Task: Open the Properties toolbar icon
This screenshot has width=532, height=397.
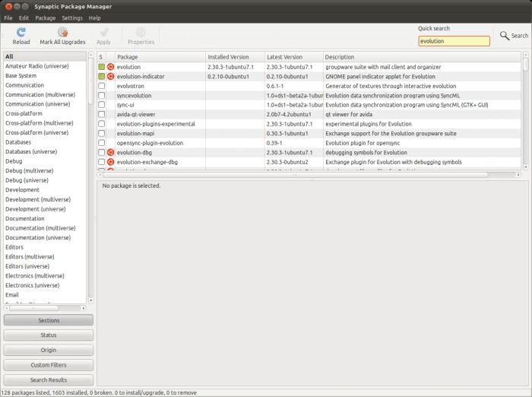Action: pyautogui.click(x=141, y=32)
